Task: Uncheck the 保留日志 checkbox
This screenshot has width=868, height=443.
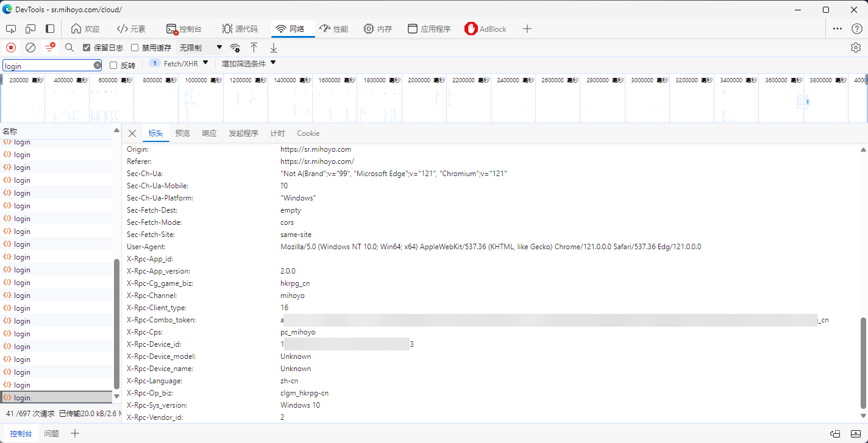Action: click(x=87, y=48)
